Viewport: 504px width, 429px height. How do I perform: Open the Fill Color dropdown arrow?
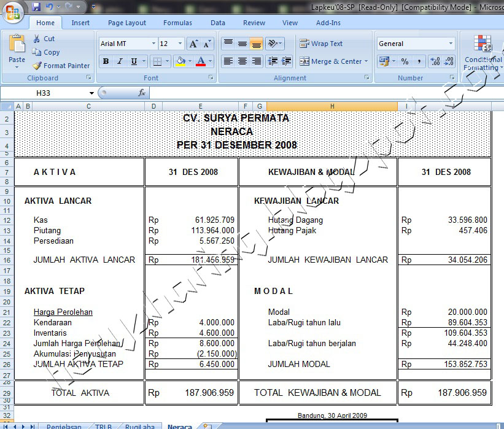point(190,60)
